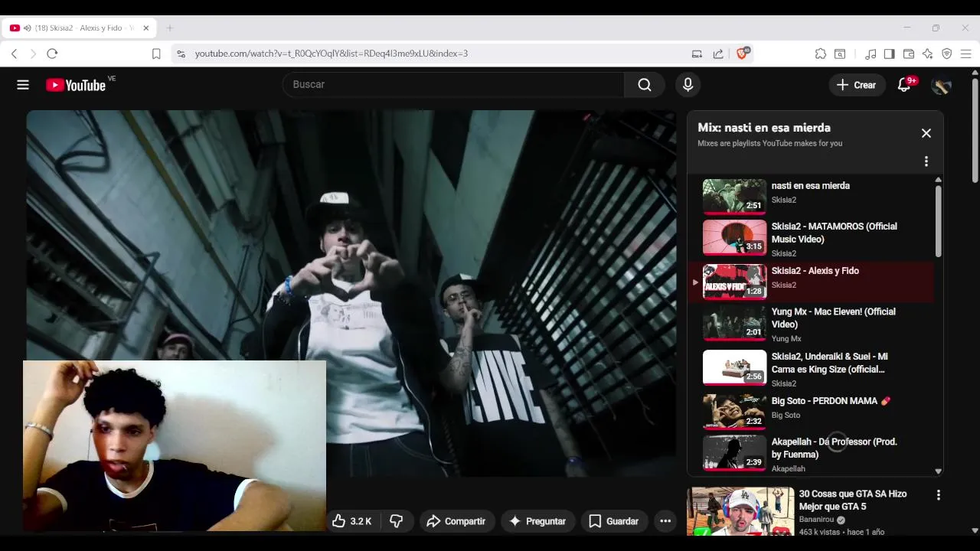Open the Leo AI sparkle icon
Image resolution: width=980 pixels, height=551 pixels.
pyautogui.click(x=927, y=54)
